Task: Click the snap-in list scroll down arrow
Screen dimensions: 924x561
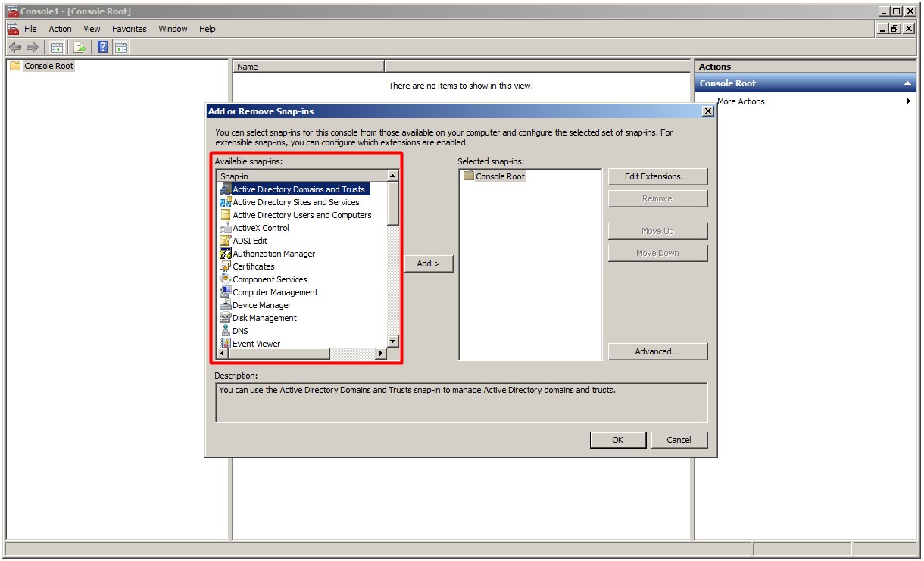Action: 392,341
